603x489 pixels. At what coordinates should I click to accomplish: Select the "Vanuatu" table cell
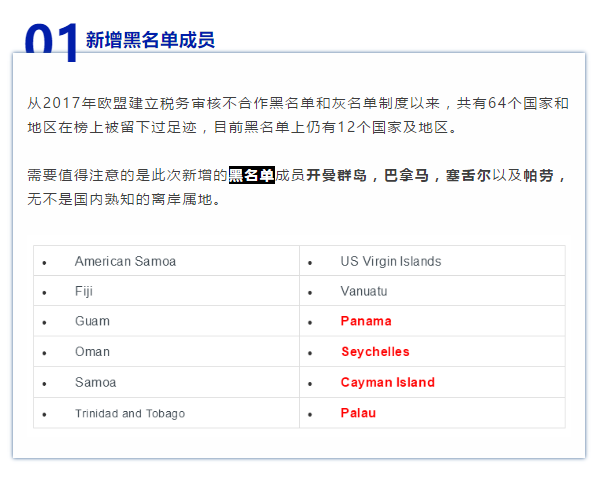pyautogui.click(x=363, y=291)
